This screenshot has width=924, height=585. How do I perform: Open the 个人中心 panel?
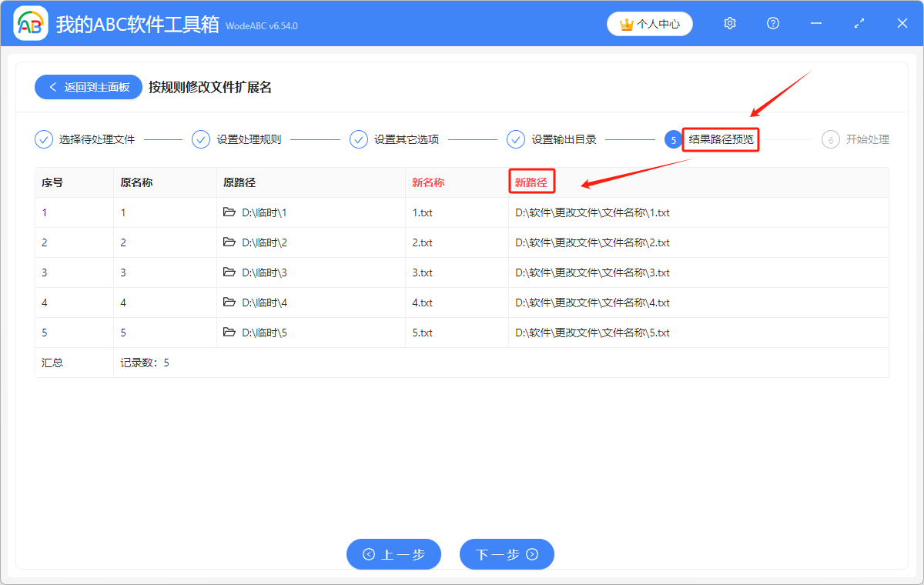pos(650,23)
